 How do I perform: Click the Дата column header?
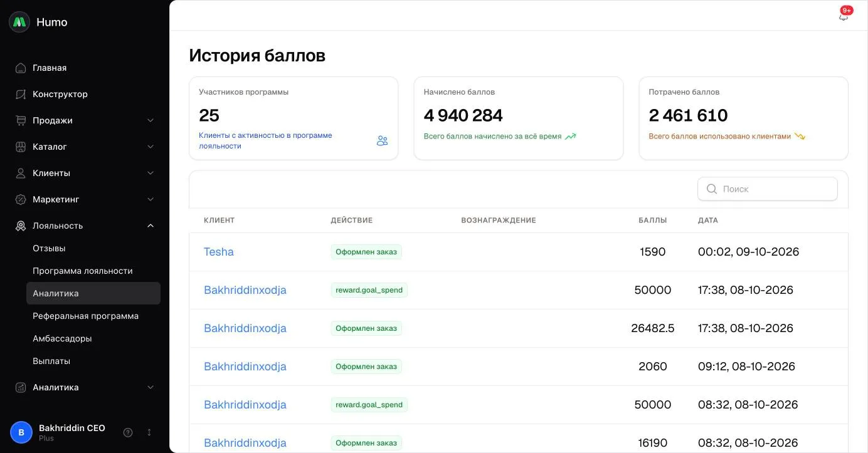pyautogui.click(x=708, y=221)
